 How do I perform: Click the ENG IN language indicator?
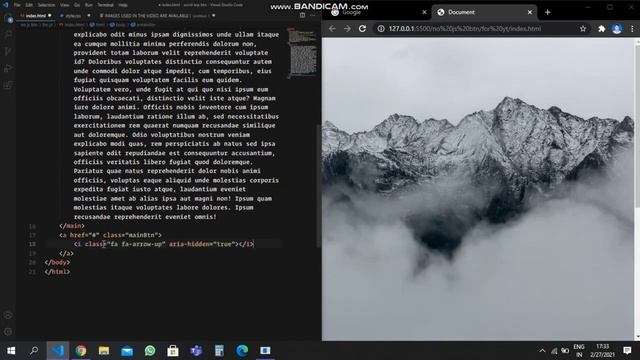click(x=579, y=351)
